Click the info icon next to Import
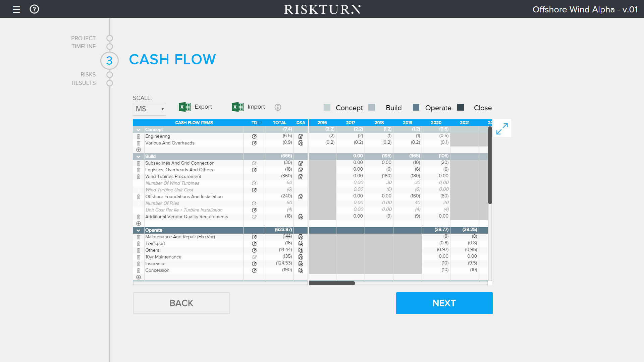 pyautogui.click(x=278, y=107)
